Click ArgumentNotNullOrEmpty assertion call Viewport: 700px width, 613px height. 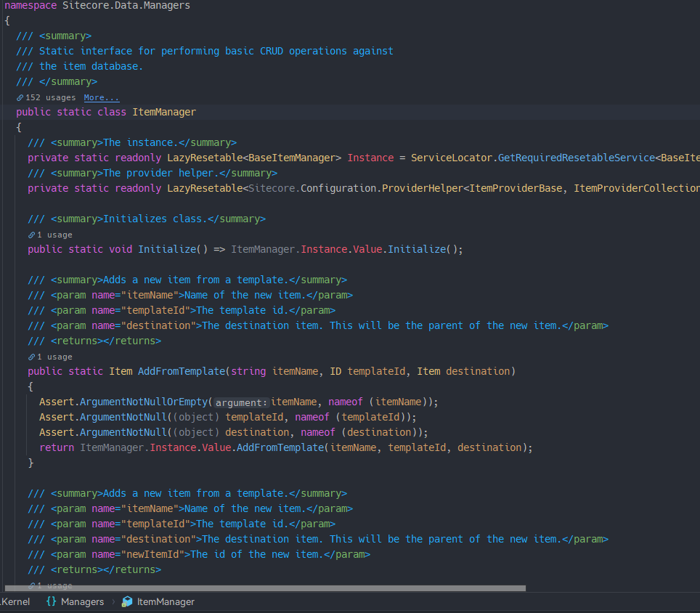(145, 402)
